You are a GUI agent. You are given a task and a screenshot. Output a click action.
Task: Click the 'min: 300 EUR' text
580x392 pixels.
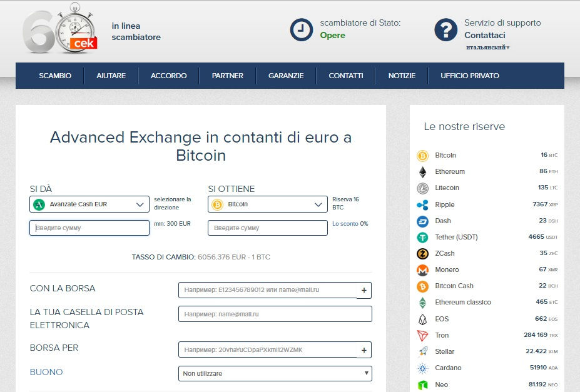coord(172,224)
